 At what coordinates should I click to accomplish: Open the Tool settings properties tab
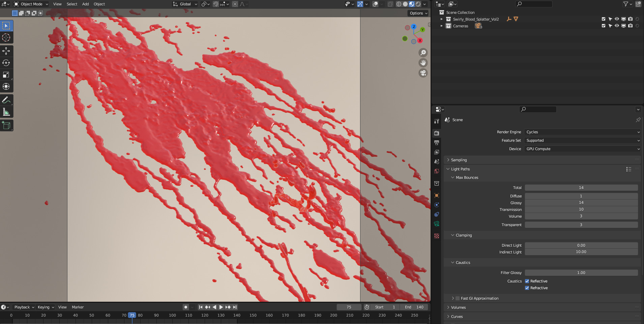pos(437,121)
